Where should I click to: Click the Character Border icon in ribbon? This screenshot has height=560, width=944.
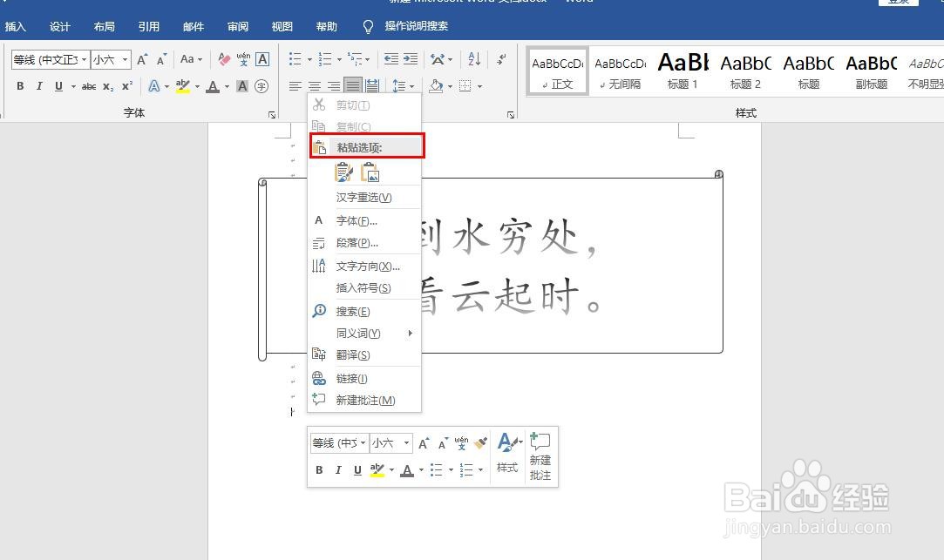point(262,59)
